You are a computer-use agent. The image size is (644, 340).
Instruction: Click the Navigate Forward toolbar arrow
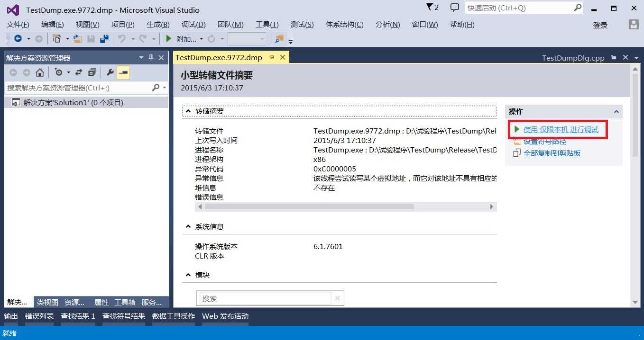pos(39,39)
